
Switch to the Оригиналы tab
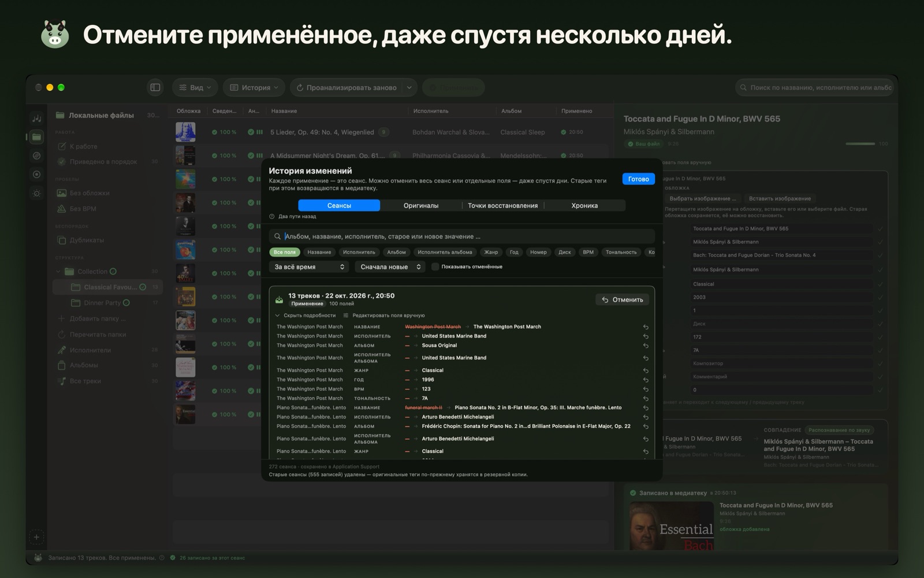tap(421, 205)
